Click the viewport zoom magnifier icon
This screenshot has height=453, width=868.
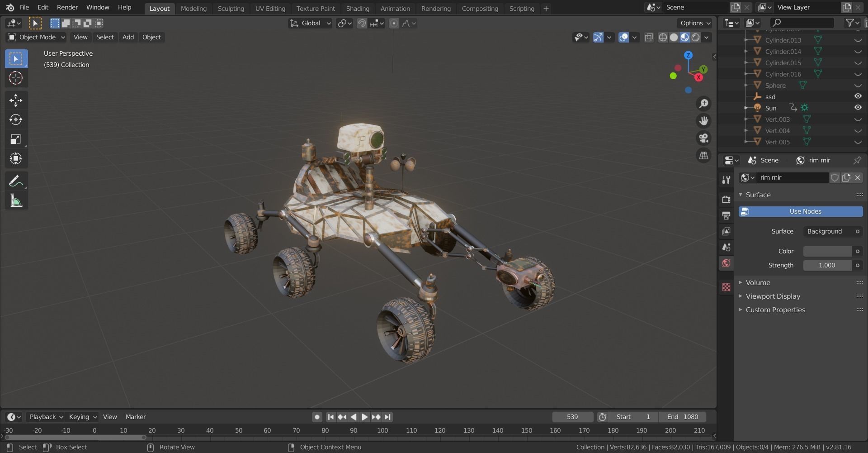click(703, 104)
